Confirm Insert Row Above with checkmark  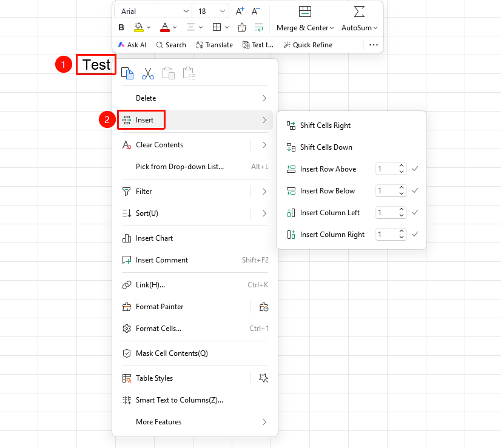pos(415,169)
